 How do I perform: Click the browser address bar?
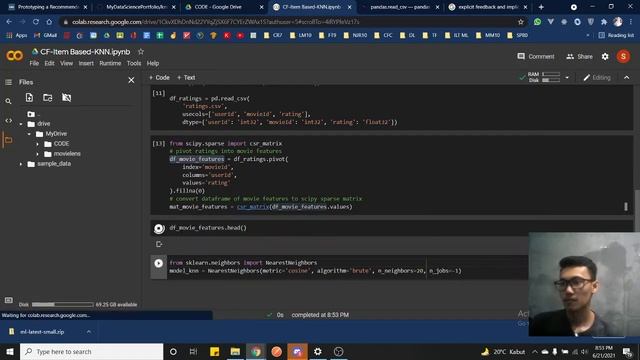click(x=291, y=22)
